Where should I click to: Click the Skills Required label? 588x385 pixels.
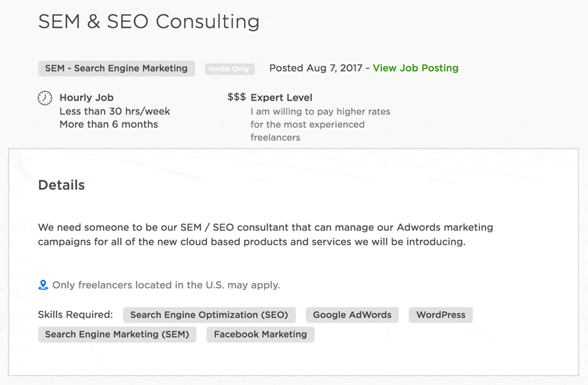[75, 314]
